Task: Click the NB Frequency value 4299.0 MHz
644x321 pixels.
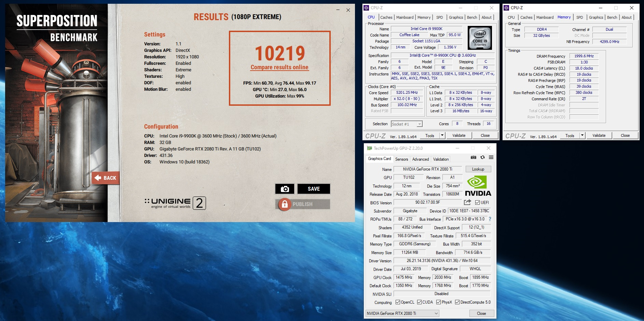Action: tap(609, 42)
